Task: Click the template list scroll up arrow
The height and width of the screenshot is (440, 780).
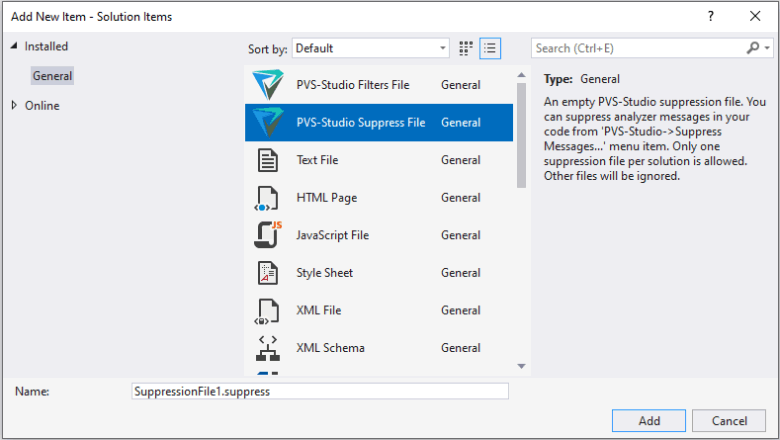Action: click(x=521, y=75)
